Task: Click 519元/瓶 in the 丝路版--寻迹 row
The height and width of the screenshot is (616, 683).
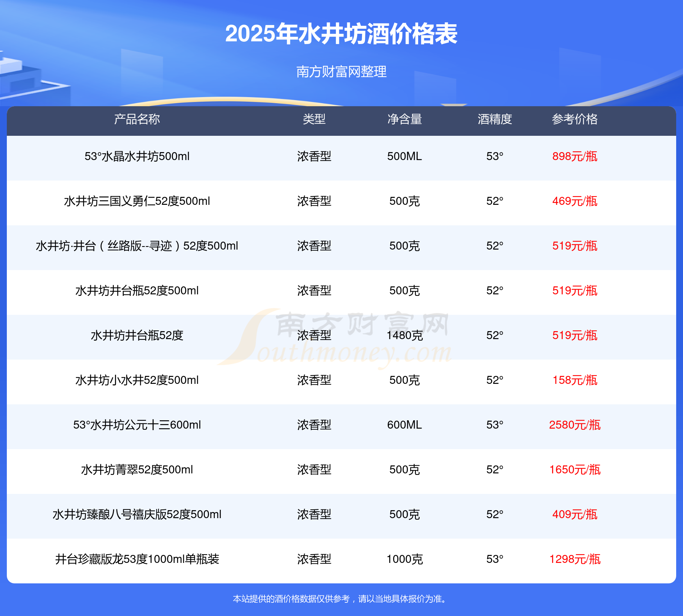Action: 575,246
